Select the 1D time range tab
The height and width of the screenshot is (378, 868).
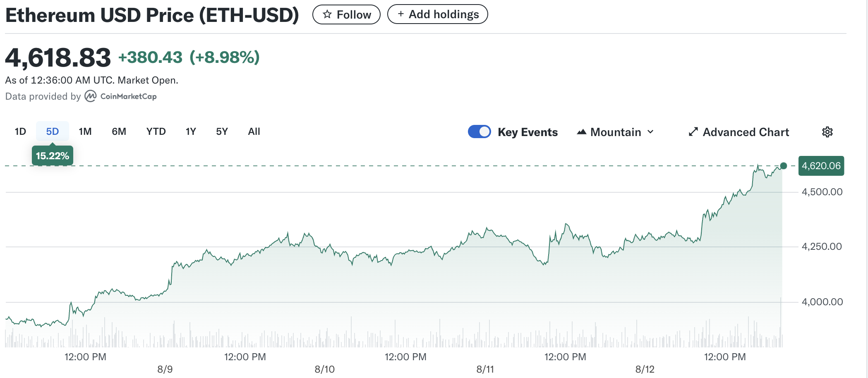tap(20, 132)
